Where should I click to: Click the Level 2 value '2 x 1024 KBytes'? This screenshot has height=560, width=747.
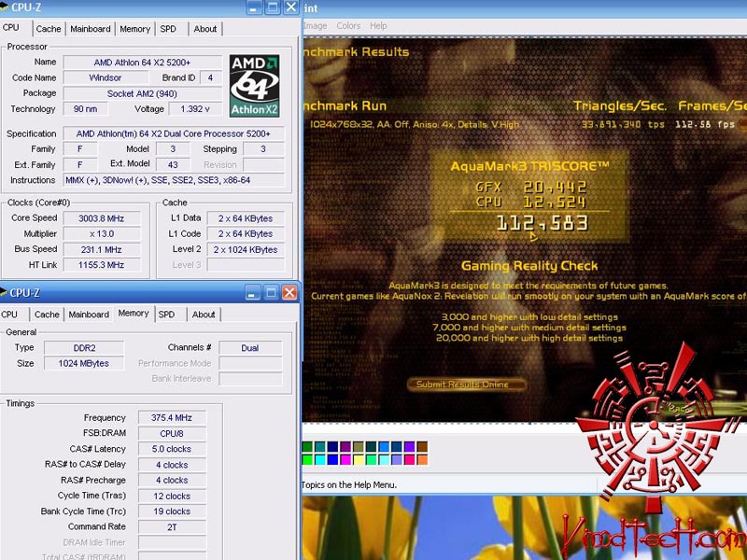(x=246, y=249)
